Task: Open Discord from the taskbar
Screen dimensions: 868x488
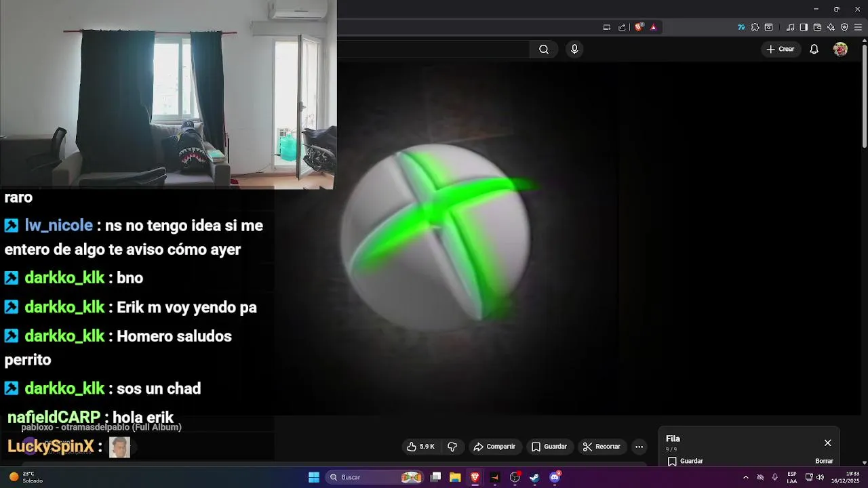Action: (x=555, y=477)
